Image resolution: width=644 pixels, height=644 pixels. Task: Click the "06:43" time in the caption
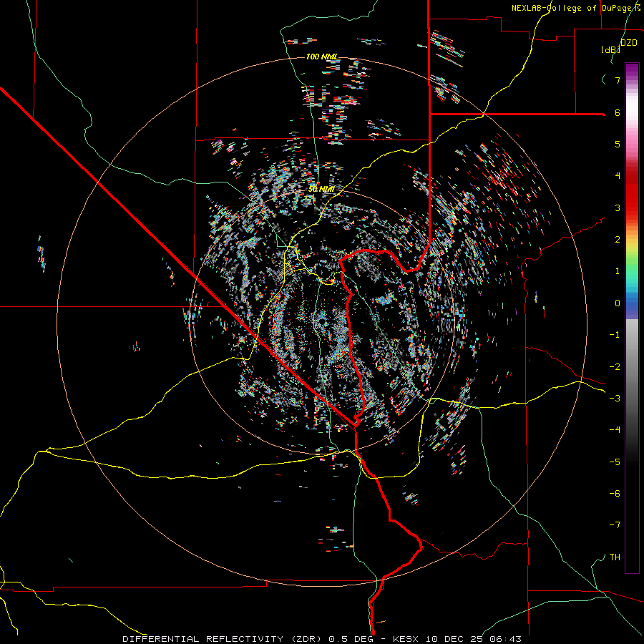tap(506, 639)
